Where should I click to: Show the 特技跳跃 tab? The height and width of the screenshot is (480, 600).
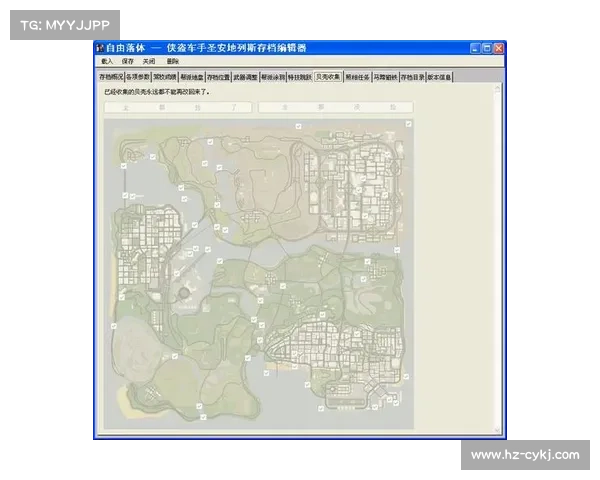pyautogui.click(x=299, y=76)
